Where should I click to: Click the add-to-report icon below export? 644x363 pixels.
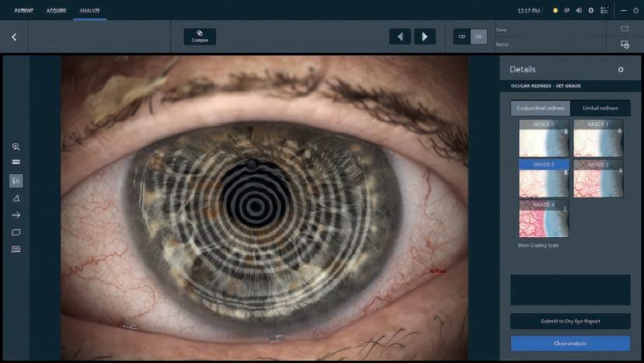coord(625,44)
